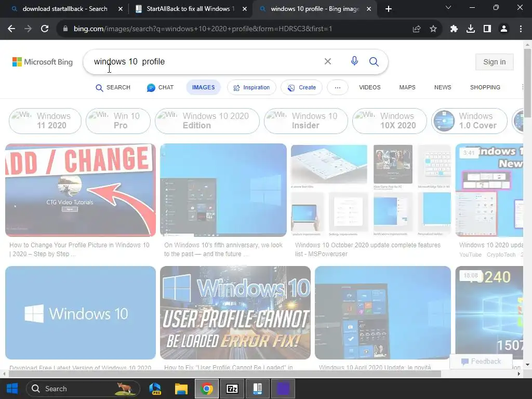The height and width of the screenshot is (399, 532).
Task: Open 'How to Change Your Profile Picture' link
Action: point(79,249)
